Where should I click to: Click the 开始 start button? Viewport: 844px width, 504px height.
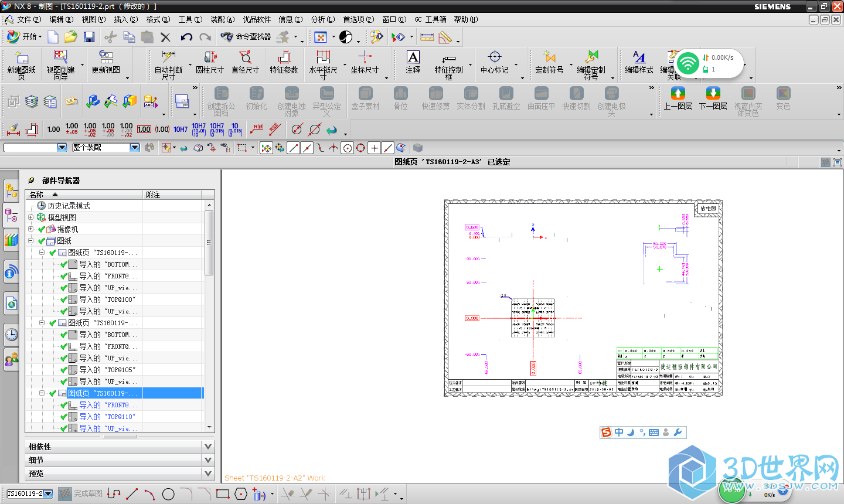pyautogui.click(x=24, y=37)
